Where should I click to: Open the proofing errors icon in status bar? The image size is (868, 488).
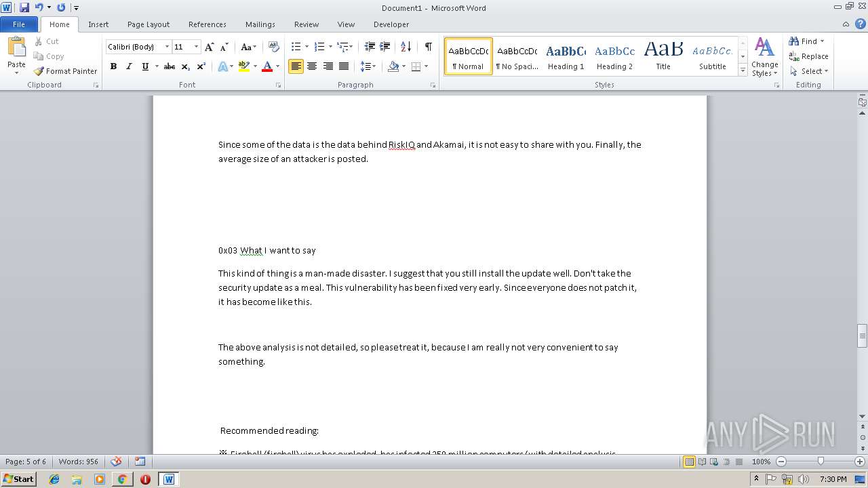point(116,462)
